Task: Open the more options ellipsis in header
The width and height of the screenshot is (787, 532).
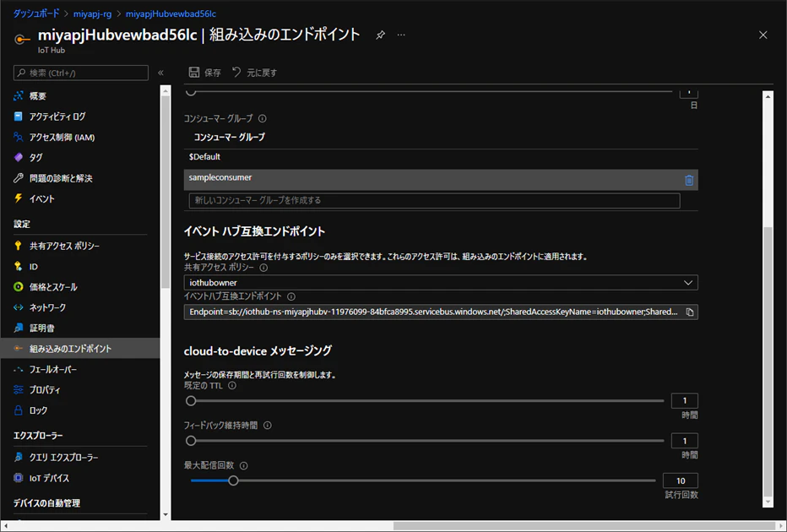Action: [401, 35]
